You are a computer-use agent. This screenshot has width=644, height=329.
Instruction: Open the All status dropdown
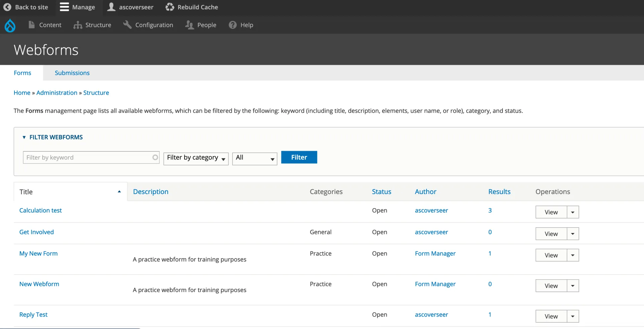tap(255, 158)
